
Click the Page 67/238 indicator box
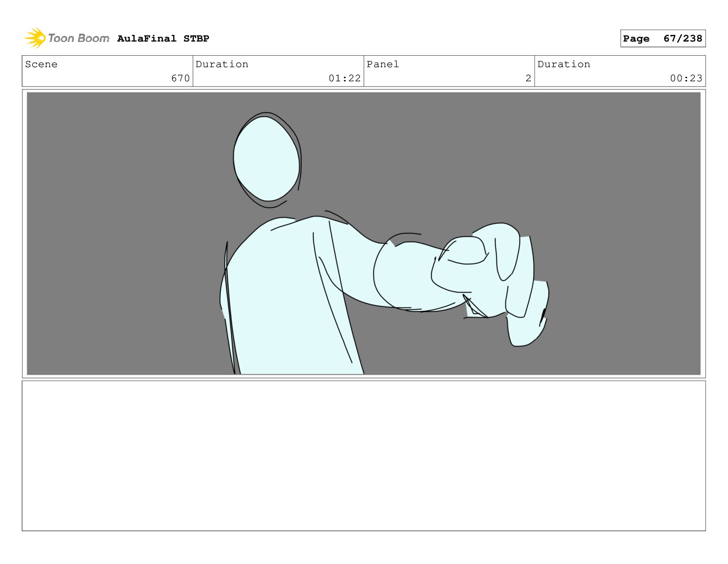[x=663, y=38]
